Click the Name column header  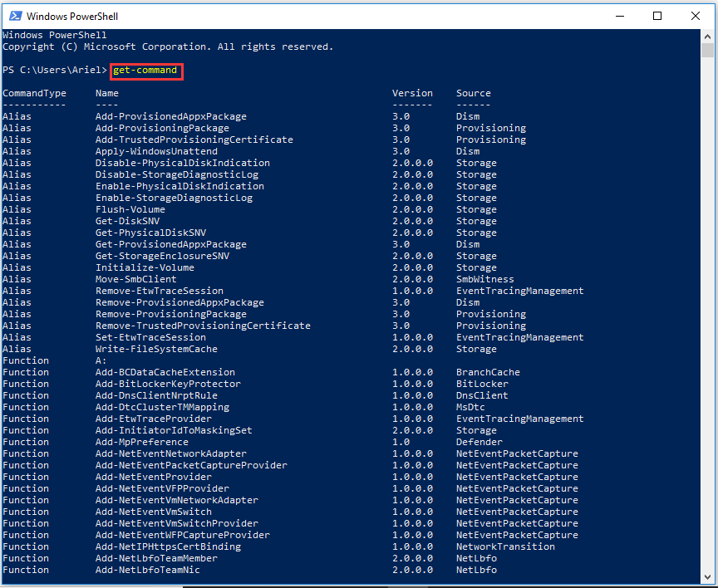pyautogui.click(x=107, y=93)
